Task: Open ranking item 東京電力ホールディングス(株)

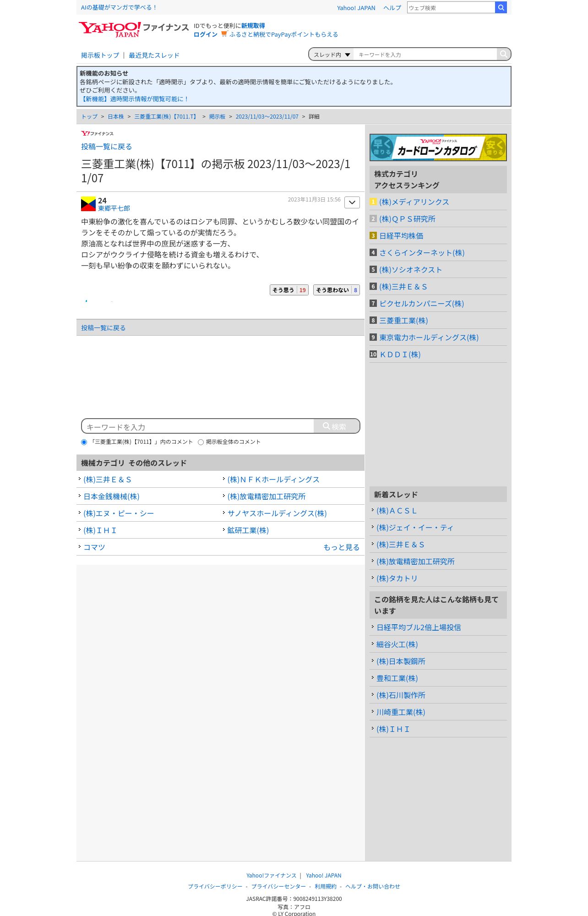Action: tap(429, 338)
